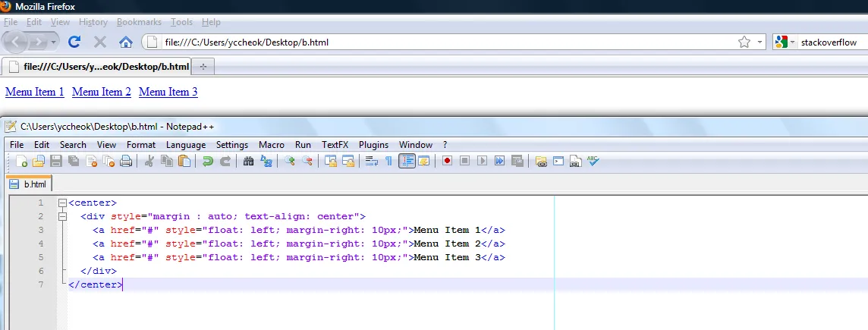This screenshot has width=868, height=330.
Task: Click the Stop Recording macro icon
Action: pos(465,161)
